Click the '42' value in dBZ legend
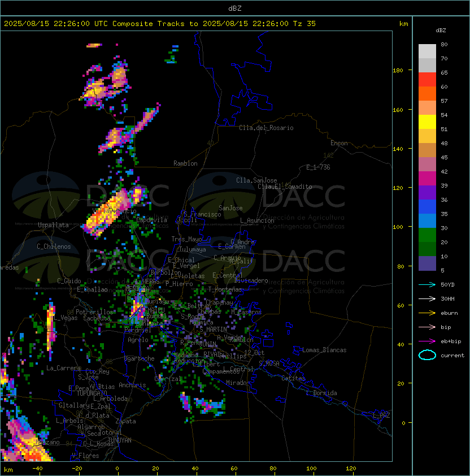The height and width of the screenshot is (476, 470). point(444,171)
